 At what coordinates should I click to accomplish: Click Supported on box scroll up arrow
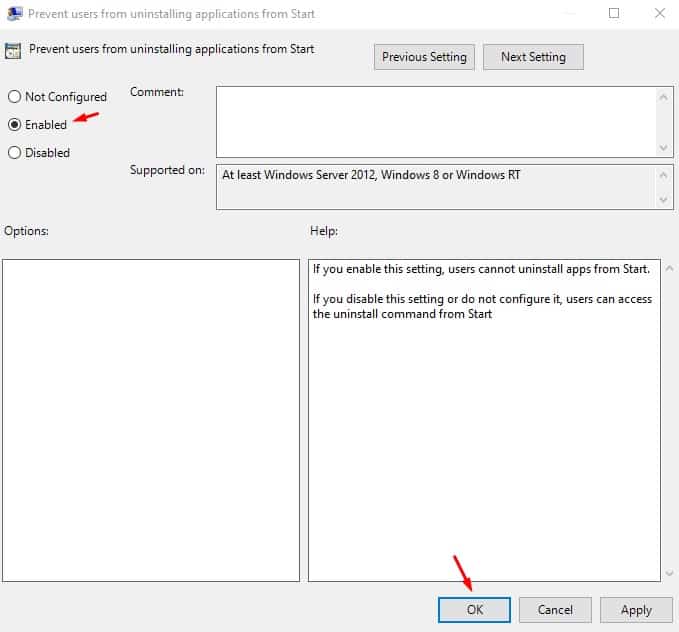(x=663, y=175)
